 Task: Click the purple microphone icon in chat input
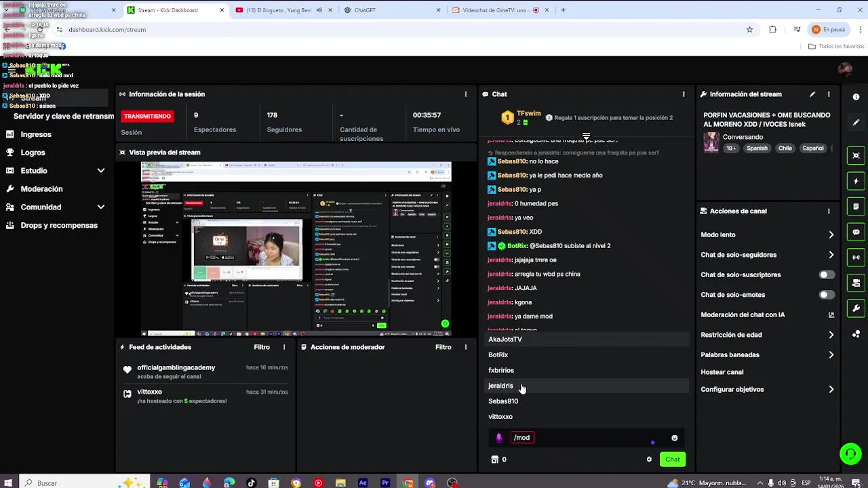click(x=499, y=438)
